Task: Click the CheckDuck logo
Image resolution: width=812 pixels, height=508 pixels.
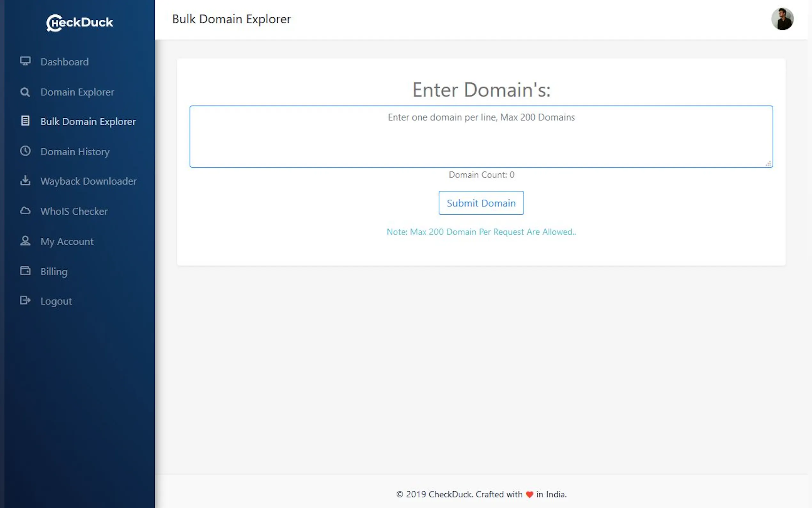Action: 80,22
